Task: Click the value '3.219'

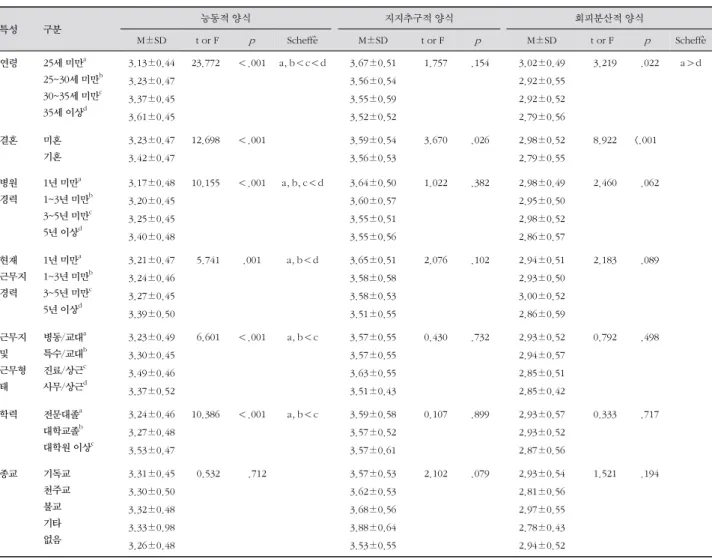Action: pyautogui.click(x=605, y=63)
